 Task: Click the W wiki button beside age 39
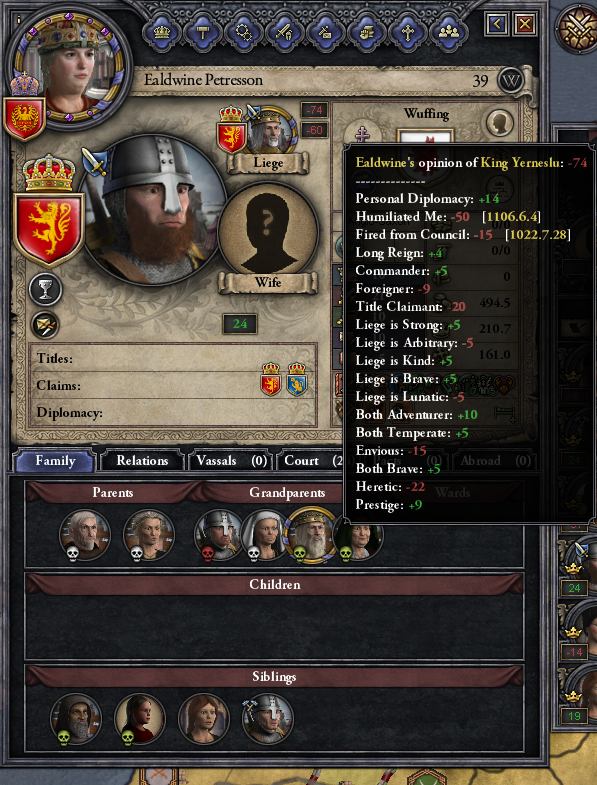click(510, 81)
